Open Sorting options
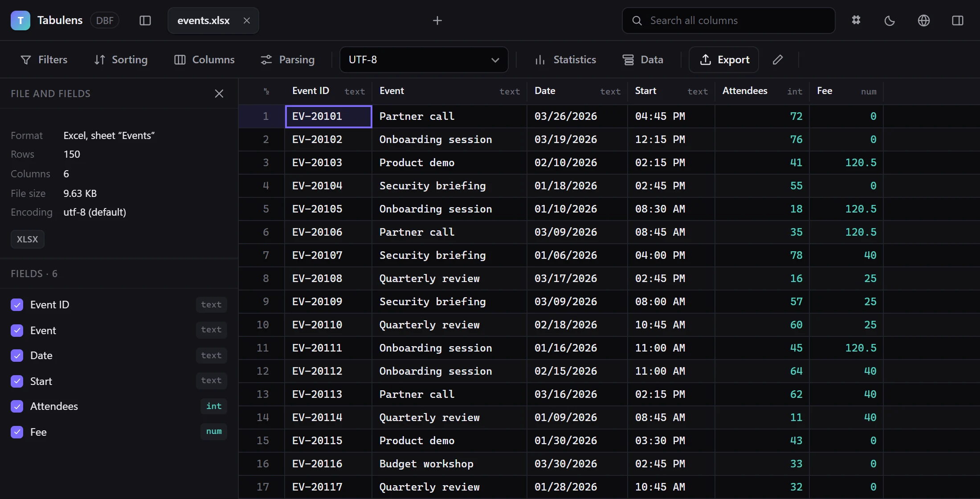 [121, 60]
